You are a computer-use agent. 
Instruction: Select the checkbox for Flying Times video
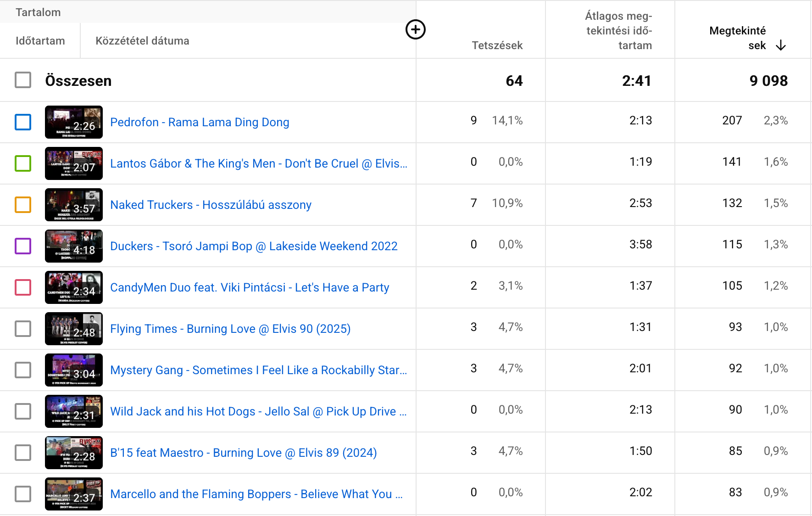point(23,329)
